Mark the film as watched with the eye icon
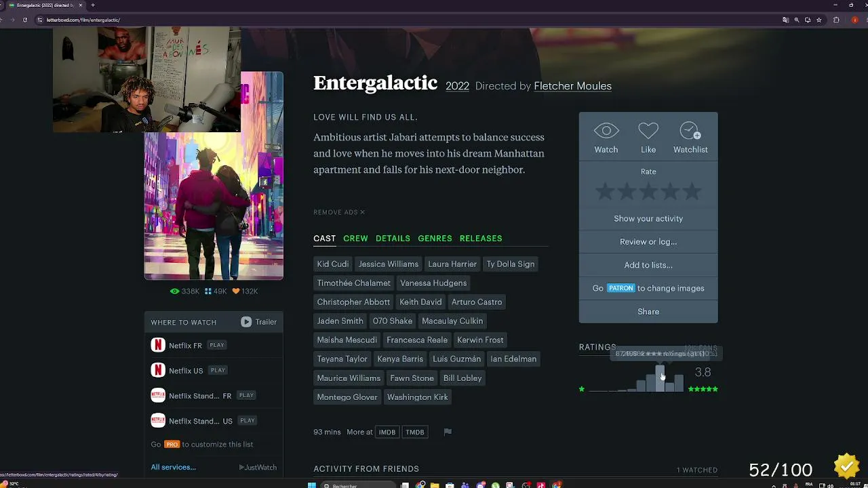The width and height of the screenshot is (868, 488). pos(606,131)
